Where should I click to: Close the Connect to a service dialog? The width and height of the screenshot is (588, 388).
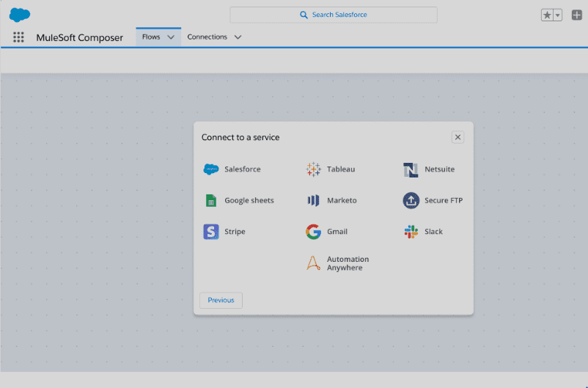pyautogui.click(x=457, y=137)
